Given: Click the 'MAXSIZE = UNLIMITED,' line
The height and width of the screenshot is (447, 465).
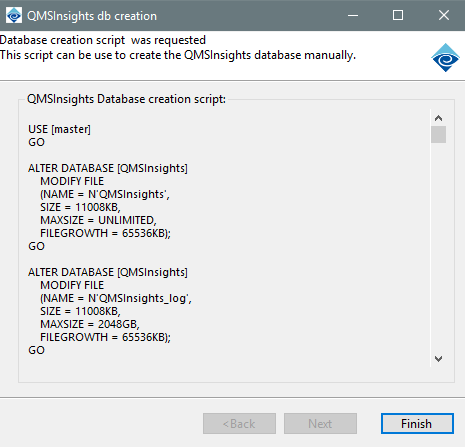Looking at the screenshot, I should click(98, 220).
